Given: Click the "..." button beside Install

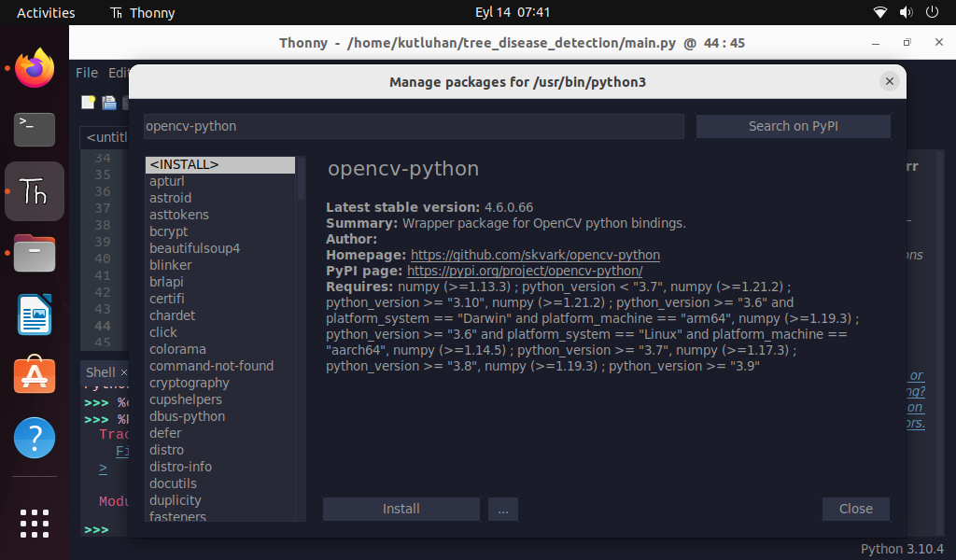Looking at the screenshot, I should point(502,509).
